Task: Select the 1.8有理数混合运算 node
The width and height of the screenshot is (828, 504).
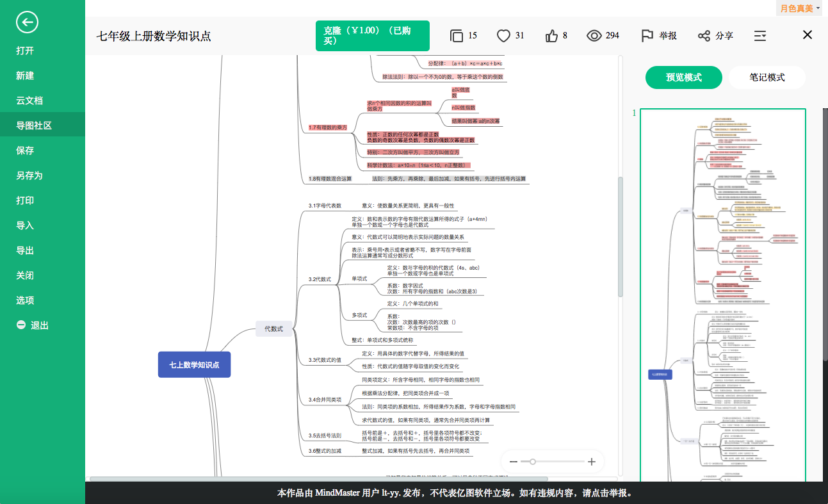Action: (330, 179)
